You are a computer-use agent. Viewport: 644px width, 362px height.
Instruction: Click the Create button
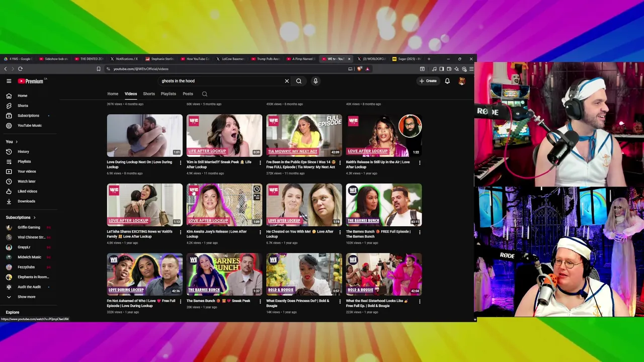point(428,81)
